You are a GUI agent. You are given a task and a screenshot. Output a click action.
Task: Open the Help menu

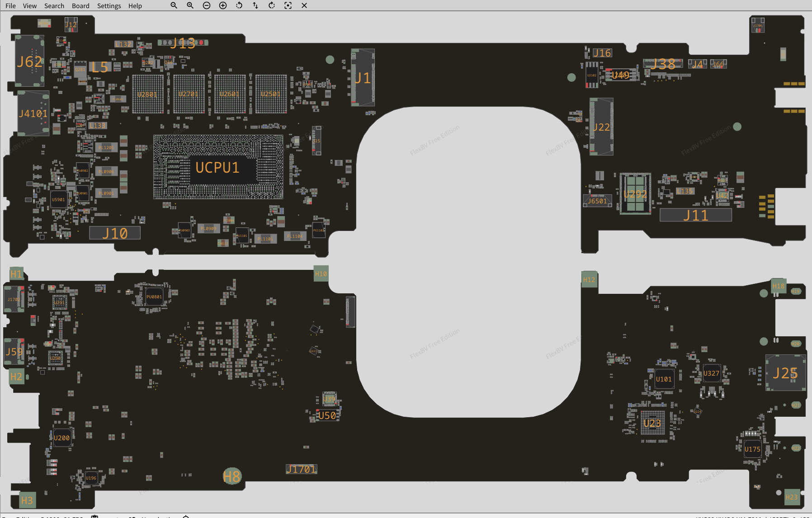[x=135, y=6]
